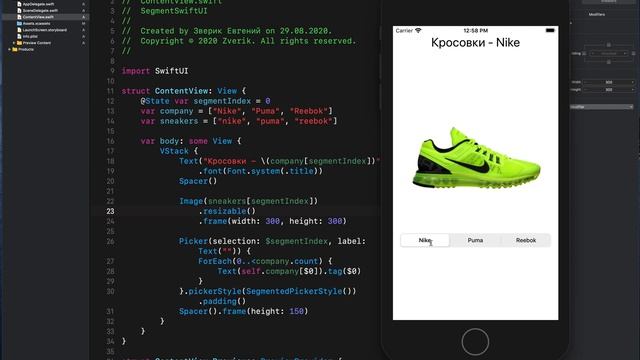The width and height of the screenshot is (640, 360).
Task: Click 'Spacer()' on line 20
Action: [x=198, y=181]
